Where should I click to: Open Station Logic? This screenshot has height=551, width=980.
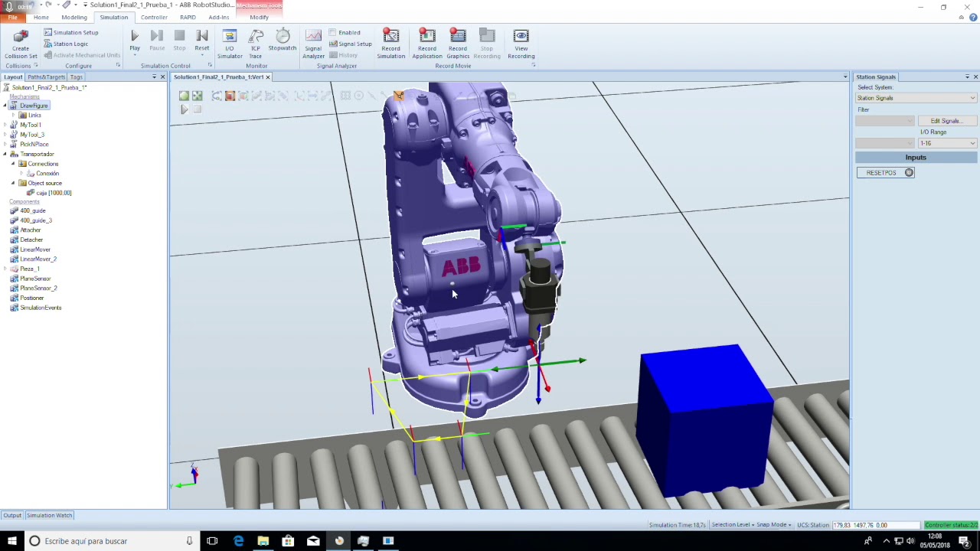click(x=66, y=44)
